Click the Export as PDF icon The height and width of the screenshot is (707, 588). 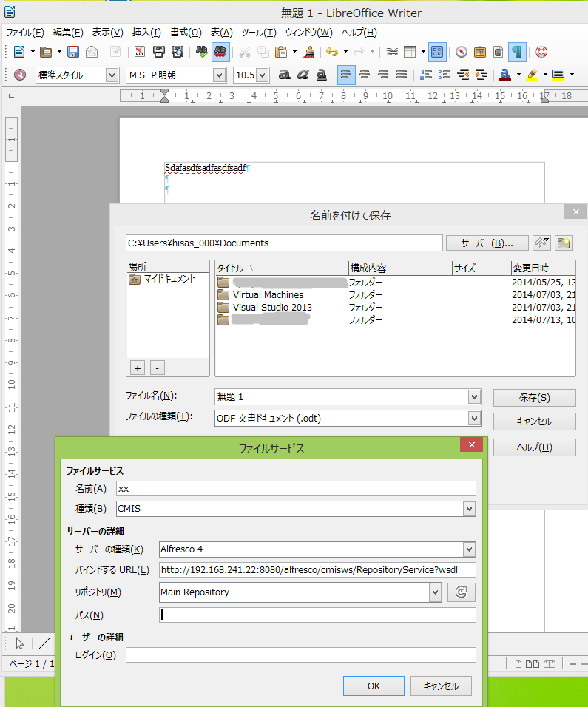[140, 52]
